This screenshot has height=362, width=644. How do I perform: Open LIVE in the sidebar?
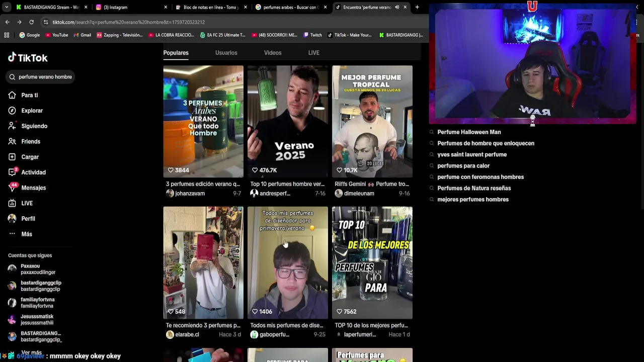pos(21,203)
